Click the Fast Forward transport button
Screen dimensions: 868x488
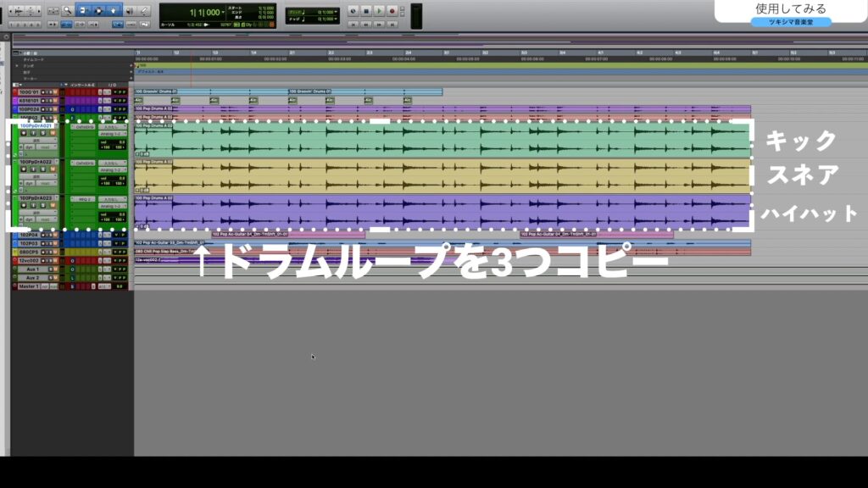pyautogui.click(x=379, y=25)
